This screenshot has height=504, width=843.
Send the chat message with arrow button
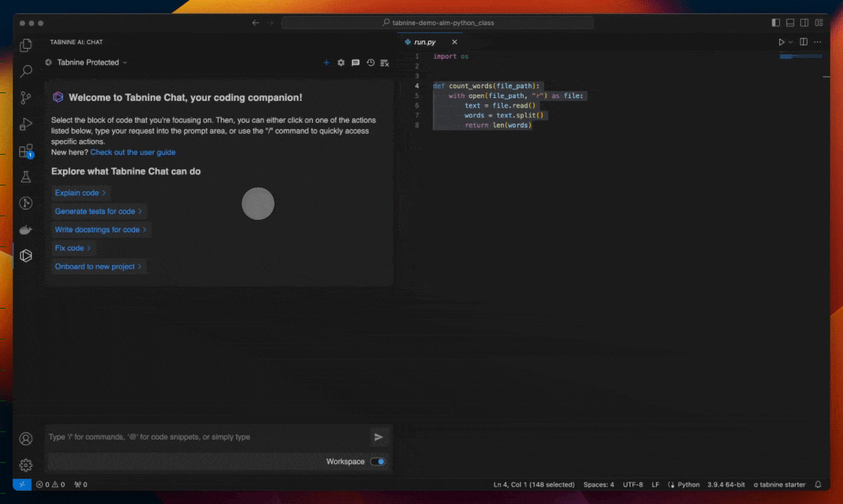point(379,437)
